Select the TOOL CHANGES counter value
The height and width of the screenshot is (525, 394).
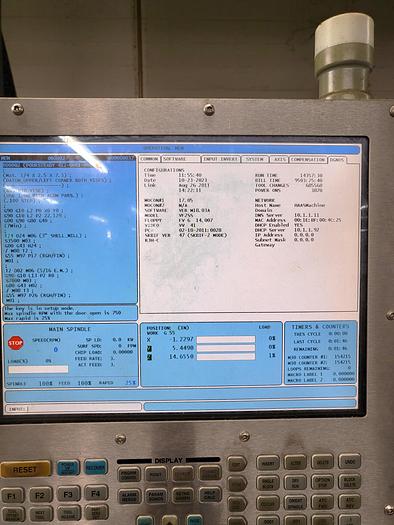[x=314, y=185]
